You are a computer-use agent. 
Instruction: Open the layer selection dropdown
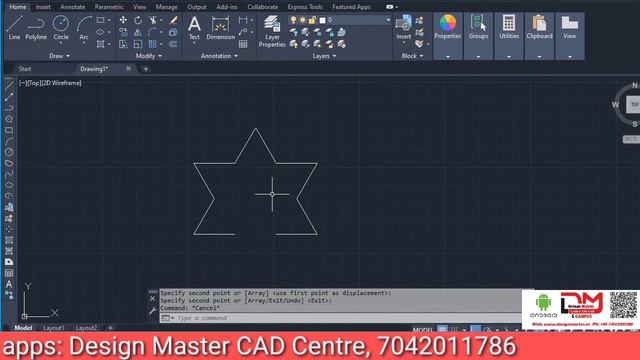tap(340, 20)
